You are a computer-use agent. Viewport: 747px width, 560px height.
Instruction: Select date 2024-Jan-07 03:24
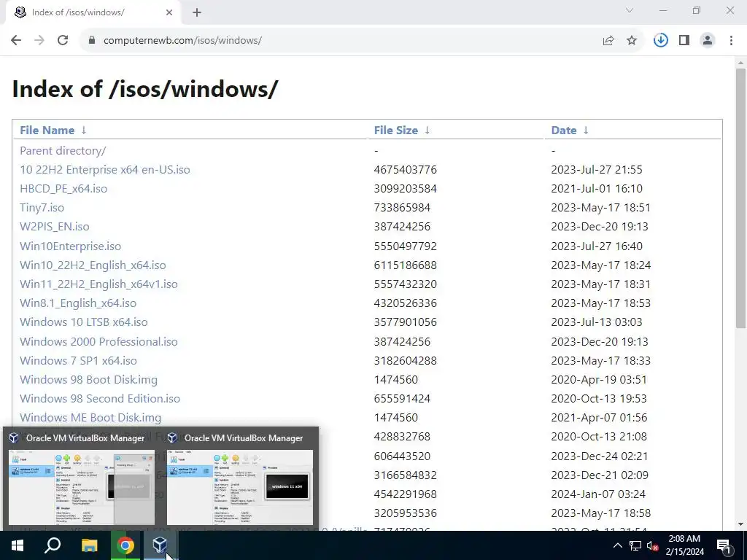click(598, 494)
